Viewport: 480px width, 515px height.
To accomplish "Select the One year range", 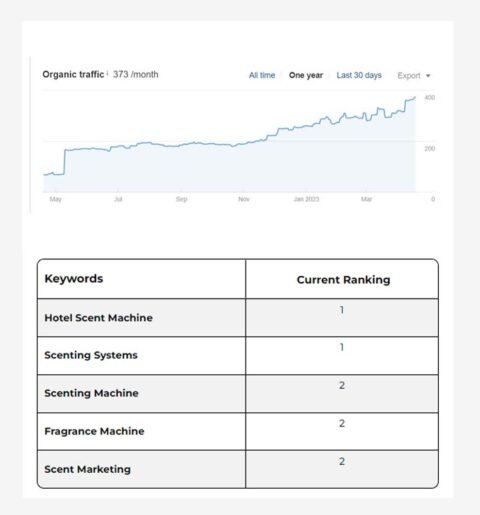I will point(306,75).
